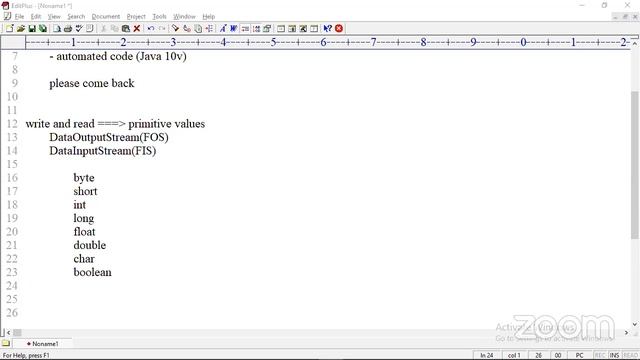Open the Tools menu
The image size is (640, 360).
(159, 16)
